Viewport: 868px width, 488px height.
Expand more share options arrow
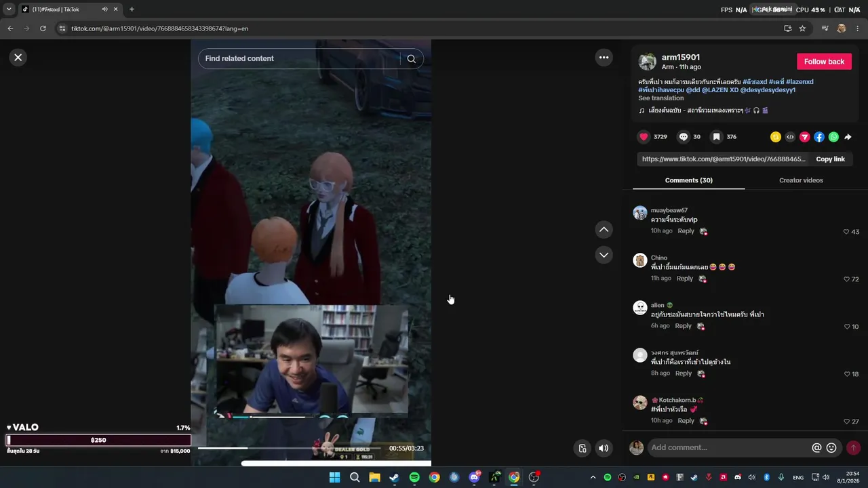coord(848,137)
